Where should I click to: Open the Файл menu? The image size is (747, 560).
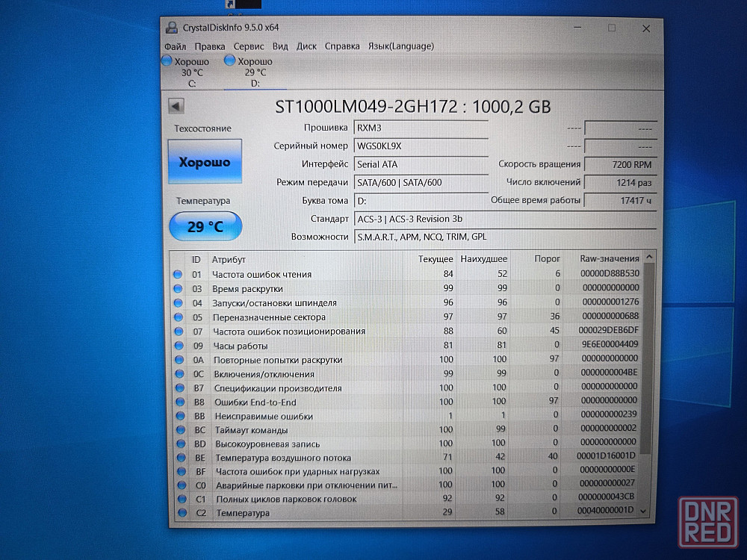[175, 46]
